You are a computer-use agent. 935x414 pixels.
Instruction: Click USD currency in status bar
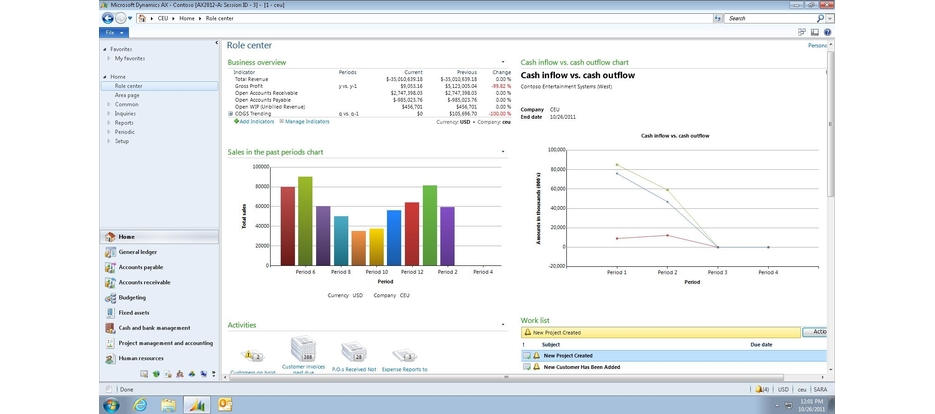[x=782, y=389]
